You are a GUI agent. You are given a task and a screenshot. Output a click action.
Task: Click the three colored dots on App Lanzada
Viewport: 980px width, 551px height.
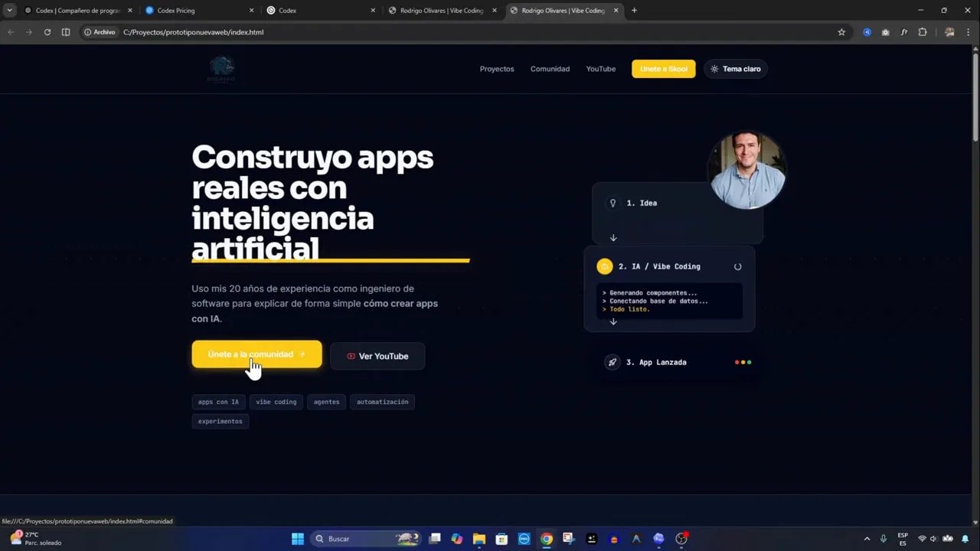coord(742,362)
